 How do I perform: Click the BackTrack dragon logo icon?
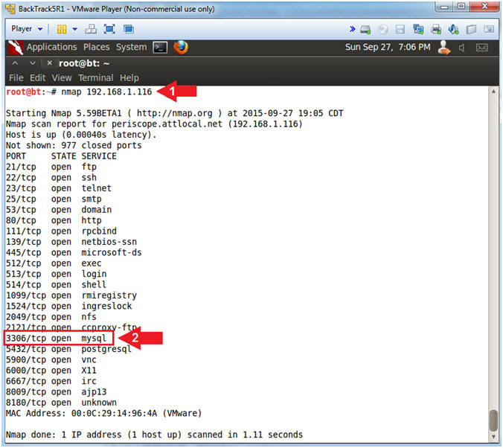tap(16, 48)
